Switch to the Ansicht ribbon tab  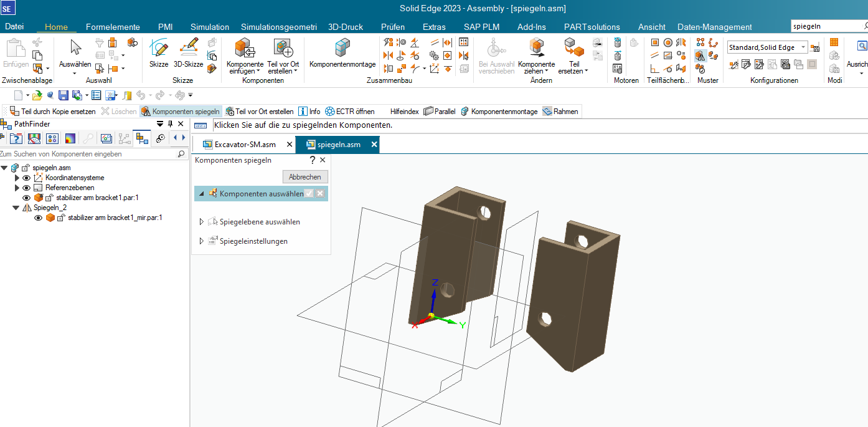coord(652,27)
